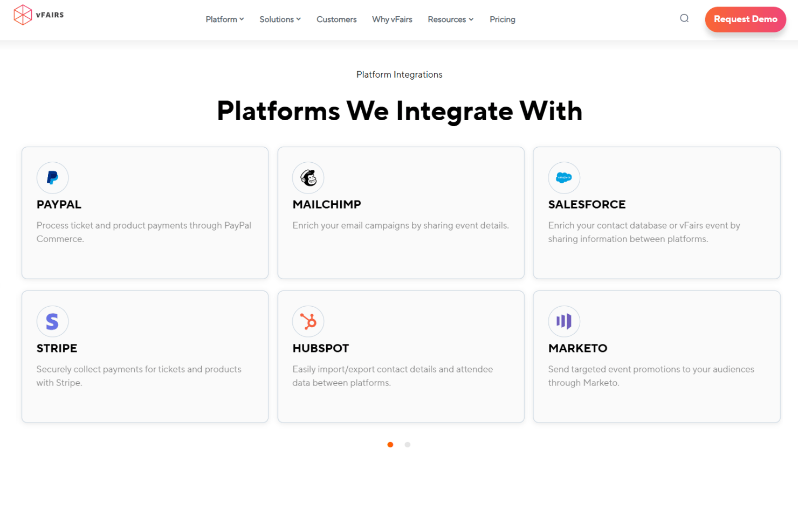Image resolution: width=798 pixels, height=532 pixels.
Task: Click the targeted event promotions text
Action: pos(651,376)
